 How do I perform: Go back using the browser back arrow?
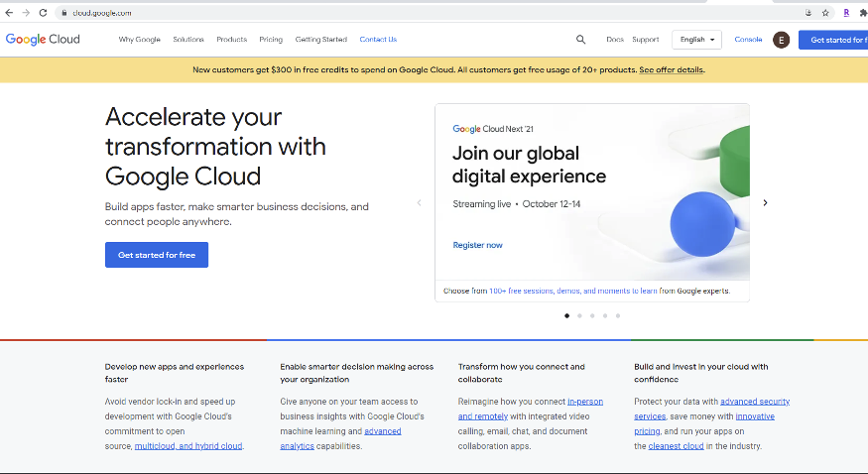pyautogui.click(x=9, y=13)
